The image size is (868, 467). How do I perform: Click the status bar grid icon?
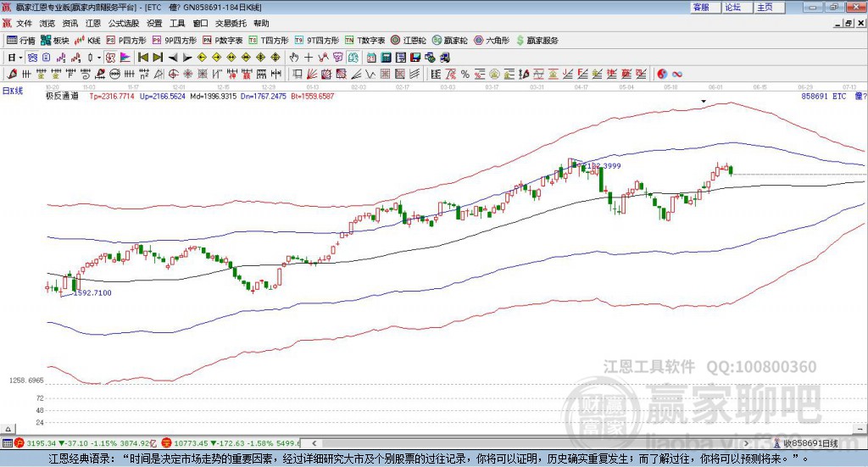tap(7, 443)
